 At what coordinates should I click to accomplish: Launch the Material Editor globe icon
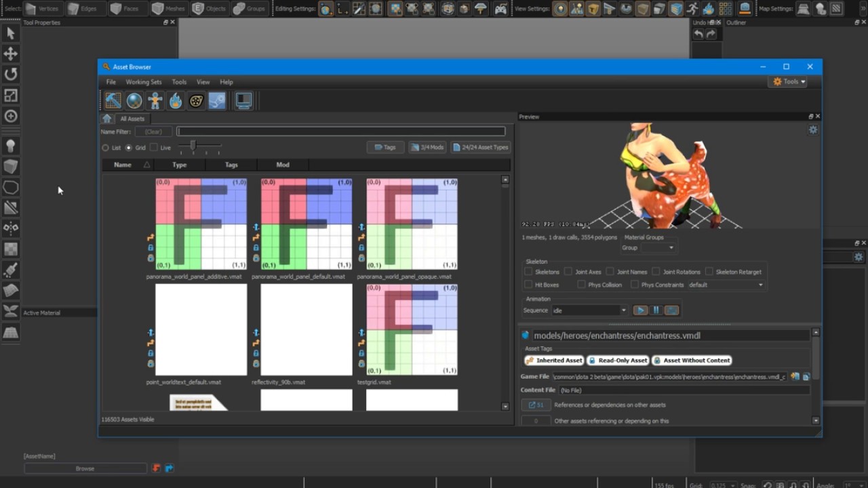click(134, 101)
